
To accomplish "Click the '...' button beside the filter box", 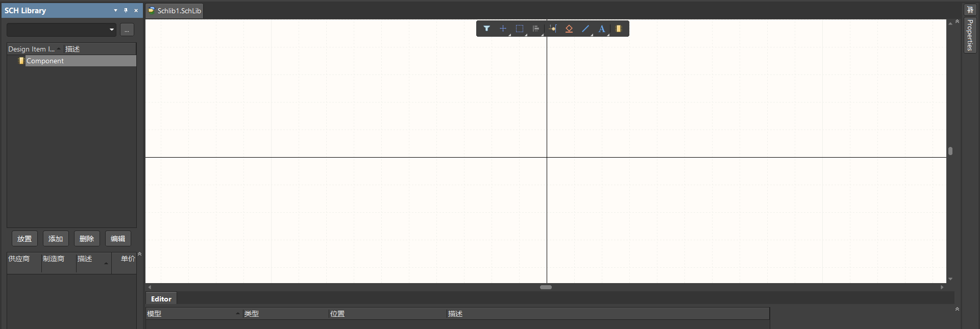I will point(127,30).
